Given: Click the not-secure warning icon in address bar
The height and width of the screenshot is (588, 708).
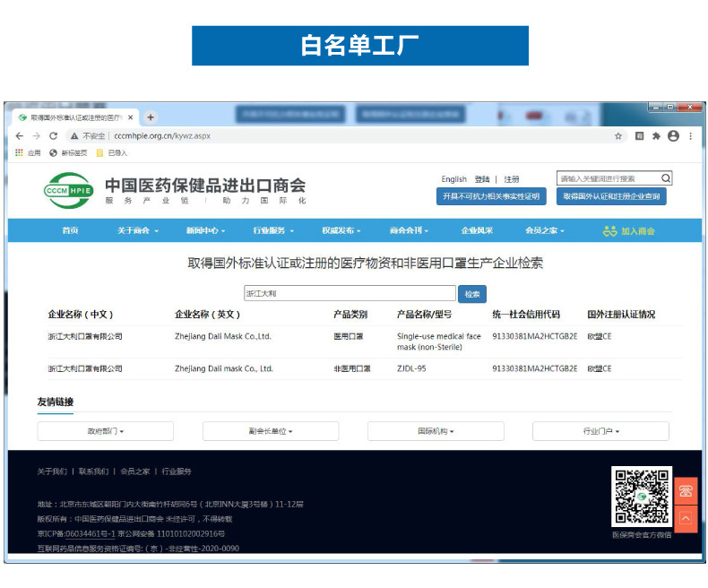Looking at the screenshot, I should tap(74, 136).
